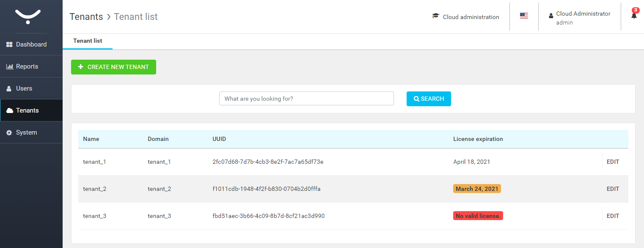Click the March 24, 2021 expiration badge
Viewport: 644px width, 248px height.
click(x=477, y=189)
